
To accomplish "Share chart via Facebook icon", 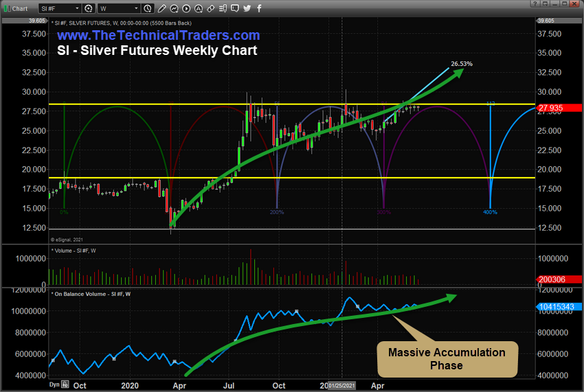I will pyautogui.click(x=259, y=8).
